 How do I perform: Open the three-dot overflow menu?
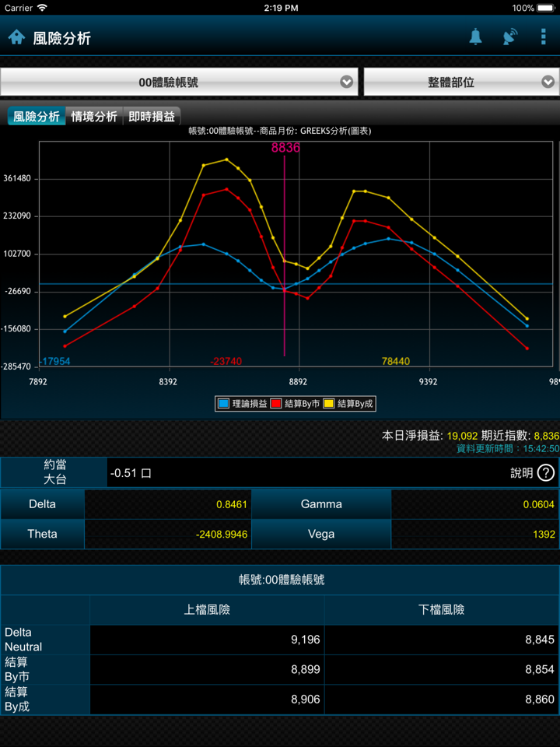[x=543, y=37]
